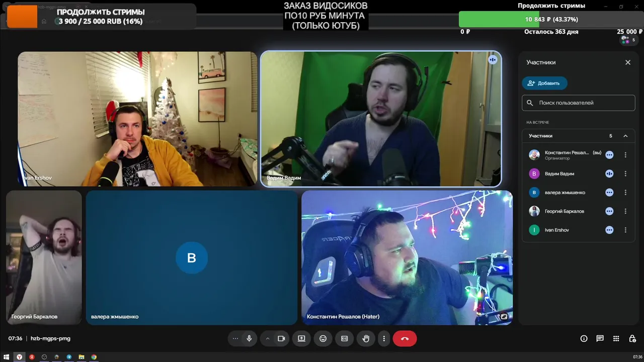Open Yandex Browser from the taskbar
Screen dimensions: 644x362
coord(19,357)
